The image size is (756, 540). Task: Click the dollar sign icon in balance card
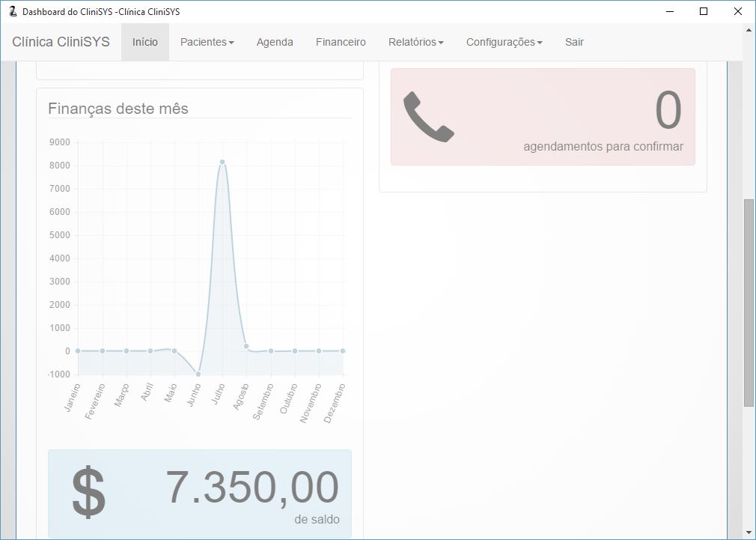pos(88,492)
